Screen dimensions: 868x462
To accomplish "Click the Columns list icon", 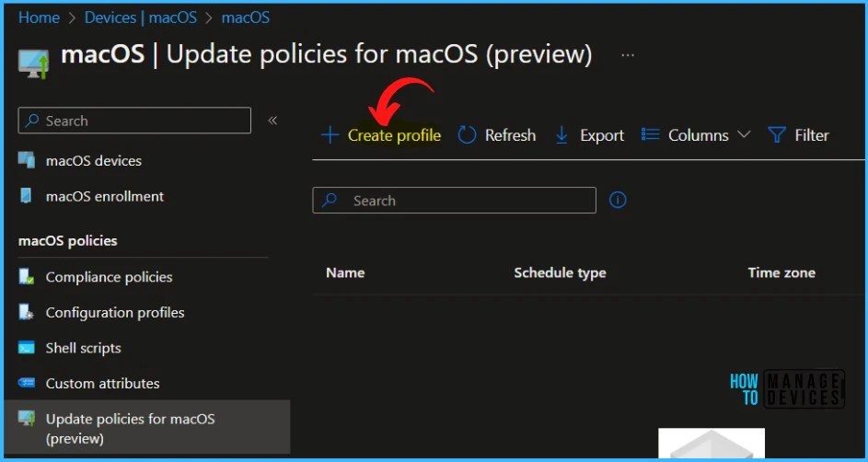I will pos(650,135).
